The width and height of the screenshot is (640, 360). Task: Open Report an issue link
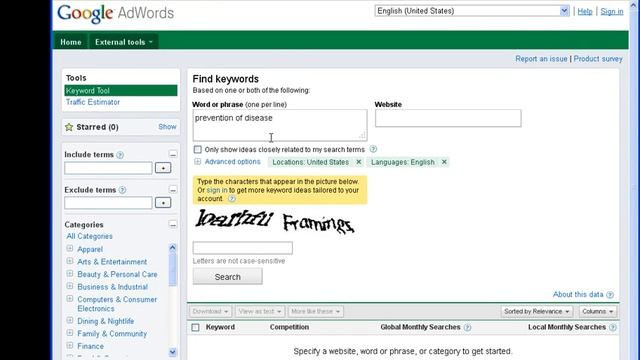(x=541, y=59)
